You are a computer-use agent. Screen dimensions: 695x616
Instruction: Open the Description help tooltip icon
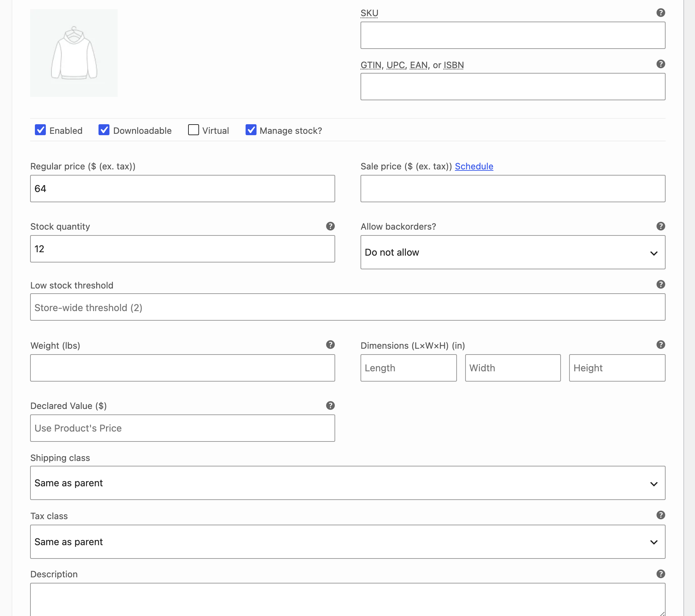tap(660, 574)
